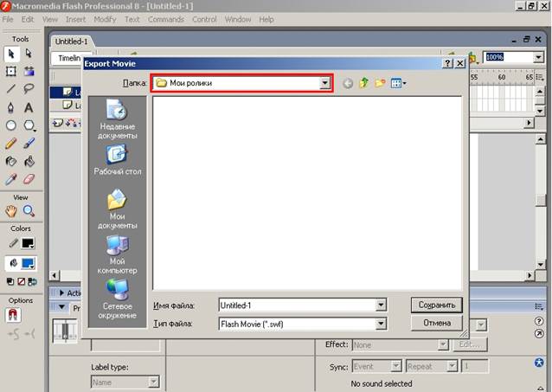Click frame 60 on the timeline ruler

pos(502,77)
